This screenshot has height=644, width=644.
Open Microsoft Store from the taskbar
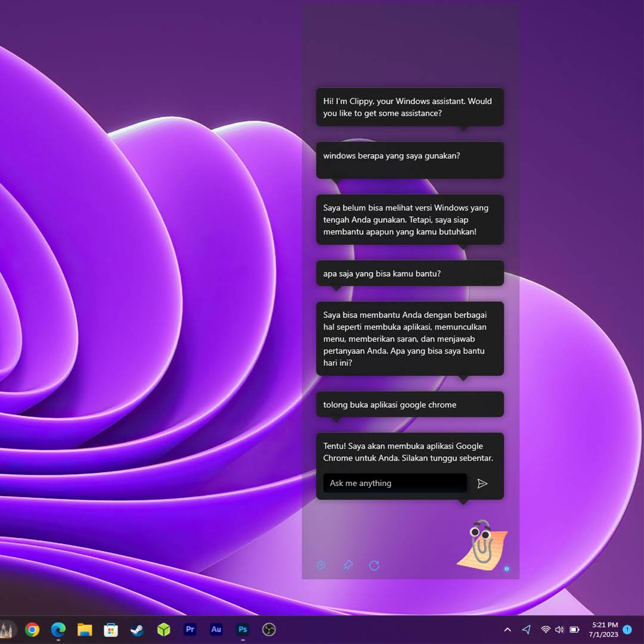click(111, 630)
